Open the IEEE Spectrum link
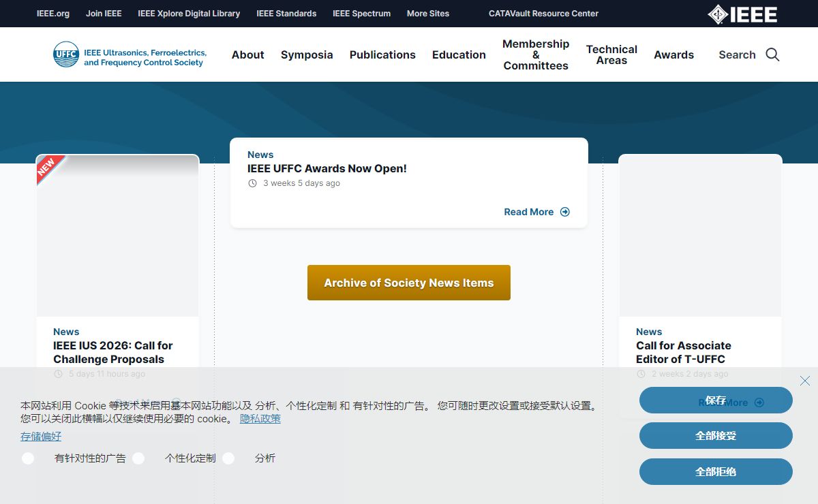Image resolution: width=818 pixels, height=504 pixels. [361, 14]
